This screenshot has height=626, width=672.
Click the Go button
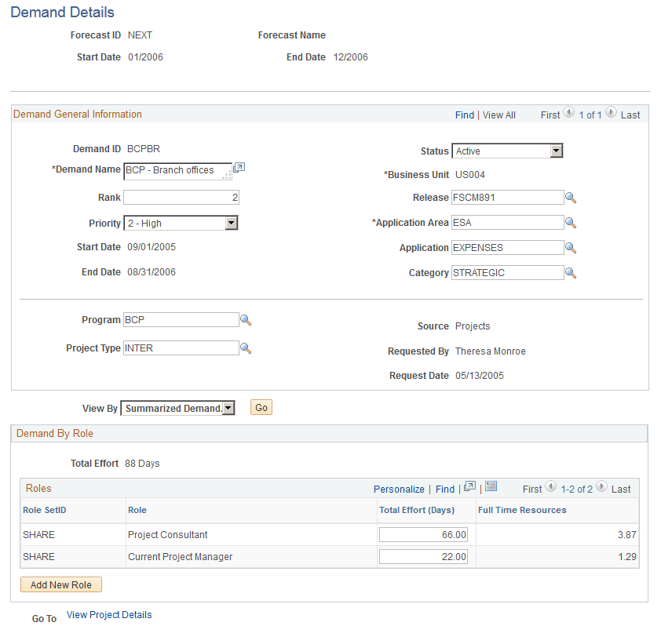pos(261,407)
